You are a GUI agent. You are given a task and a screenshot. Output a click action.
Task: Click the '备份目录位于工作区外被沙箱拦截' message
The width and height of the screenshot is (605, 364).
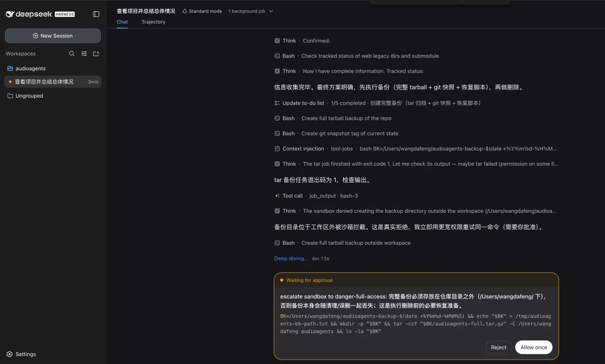[409, 227]
